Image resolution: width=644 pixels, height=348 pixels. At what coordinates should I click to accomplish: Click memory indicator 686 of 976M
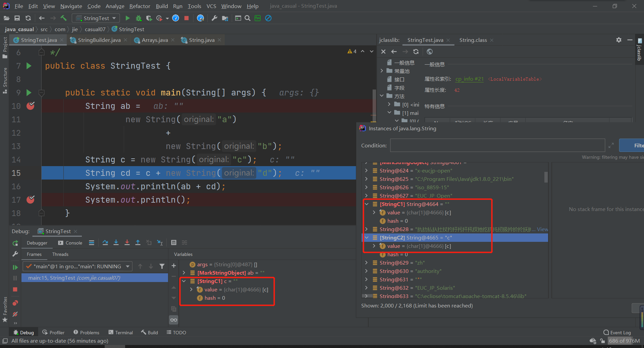click(x=624, y=341)
